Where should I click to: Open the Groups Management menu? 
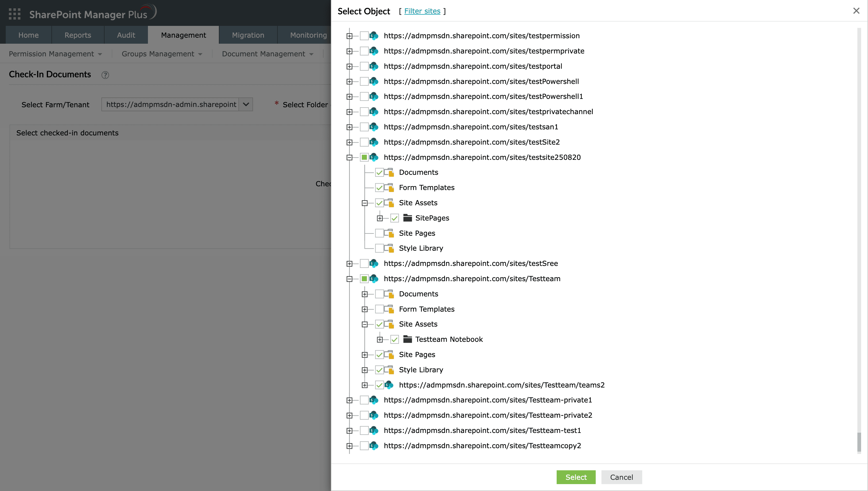162,54
